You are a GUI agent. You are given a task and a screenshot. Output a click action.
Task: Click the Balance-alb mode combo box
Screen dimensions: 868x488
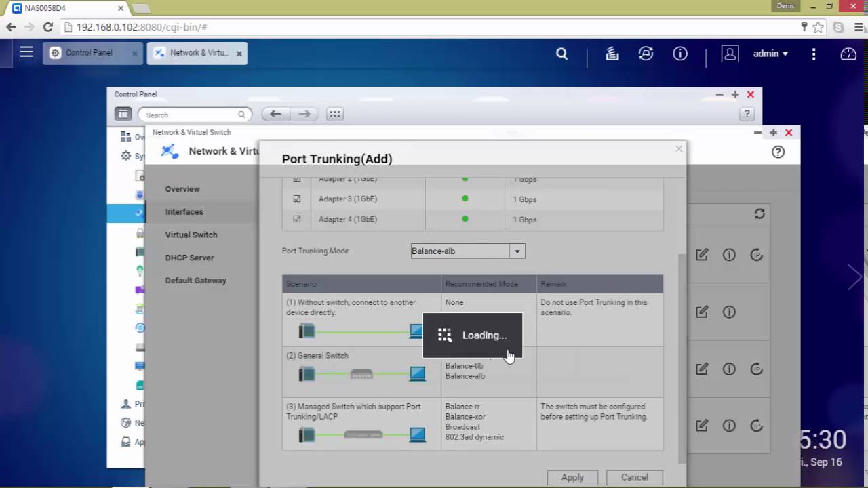468,251
